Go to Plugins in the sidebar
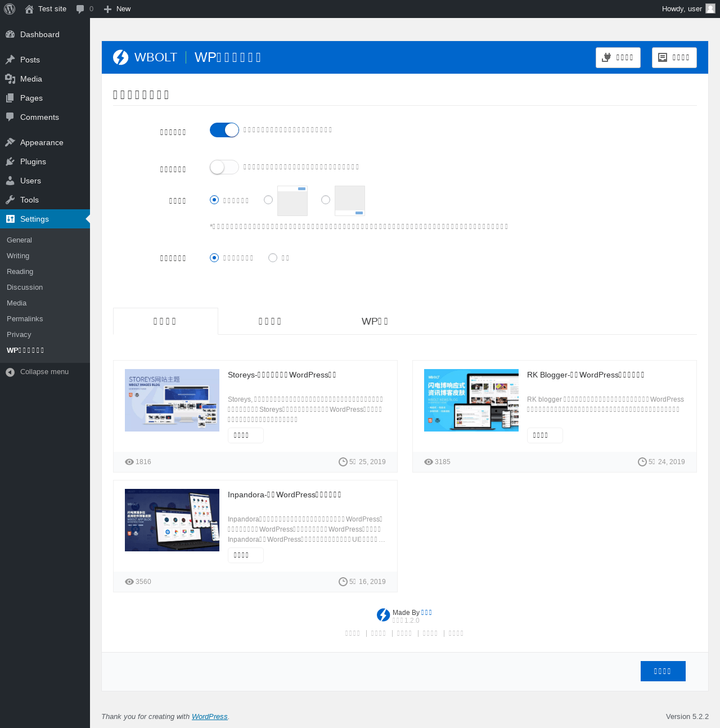720x728 pixels. [45, 161]
